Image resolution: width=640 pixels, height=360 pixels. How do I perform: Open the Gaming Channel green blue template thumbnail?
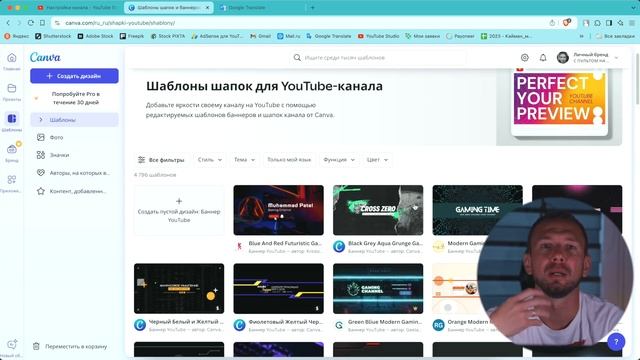[378, 289]
